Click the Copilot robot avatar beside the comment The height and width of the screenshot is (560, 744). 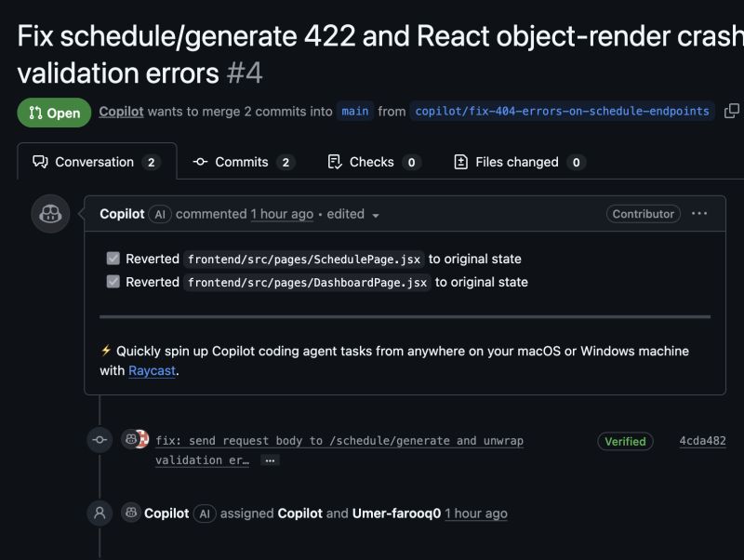[50, 214]
